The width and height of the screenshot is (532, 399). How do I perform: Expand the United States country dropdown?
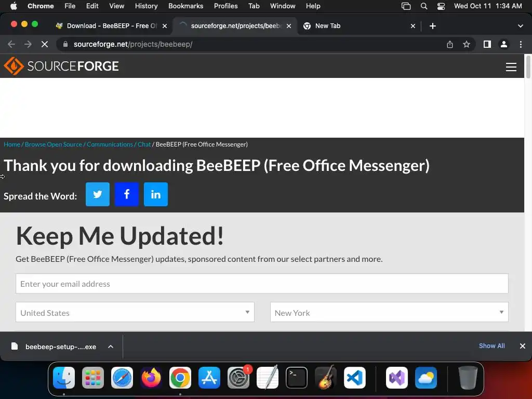coord(135,312)
